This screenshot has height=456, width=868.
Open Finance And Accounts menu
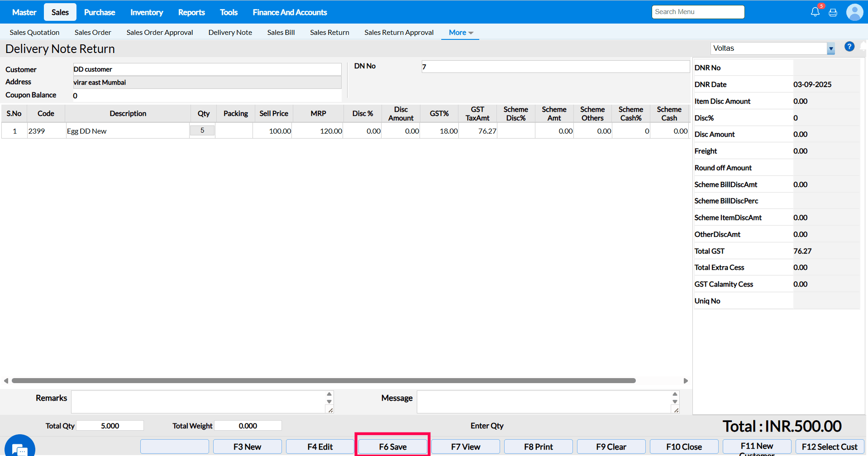[x=290, y=12]
